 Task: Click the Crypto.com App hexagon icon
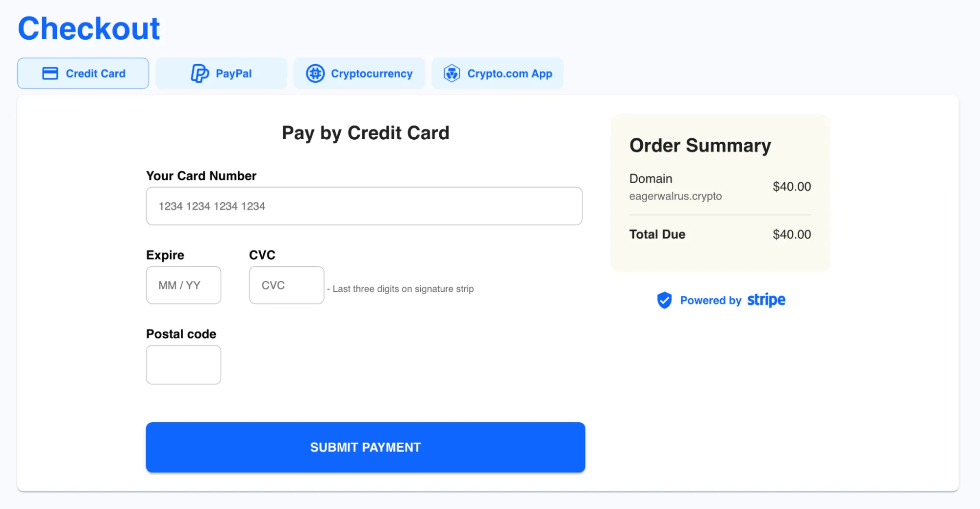tap(452, 74)
